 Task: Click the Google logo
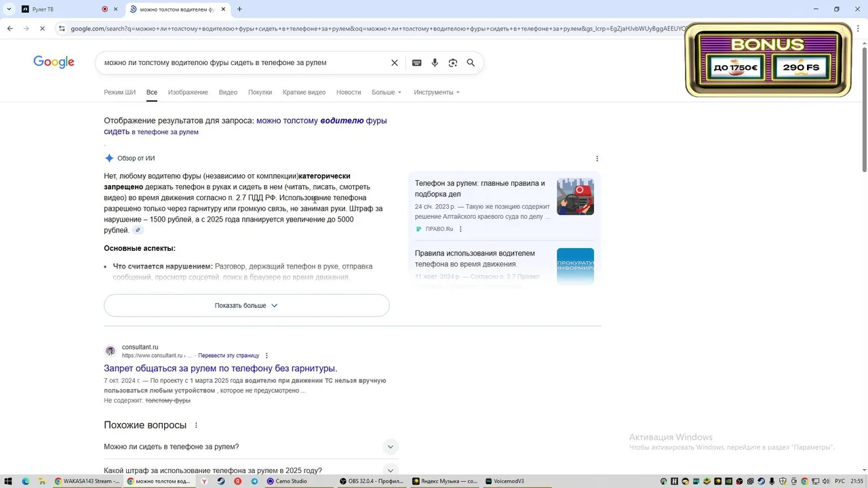[54, 62]
